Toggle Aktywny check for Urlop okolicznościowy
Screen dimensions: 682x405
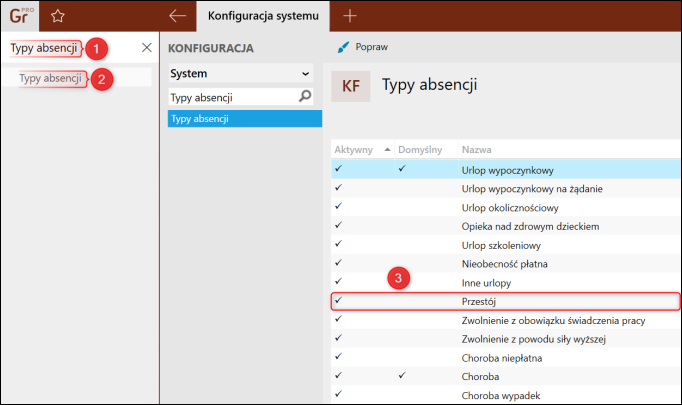pyautogui.click(x=339, y=206)
